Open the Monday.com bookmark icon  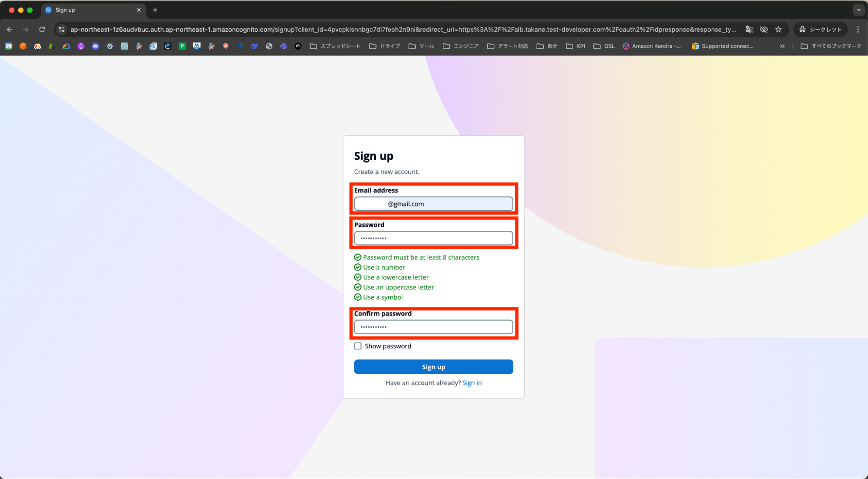pyautogui.click(x=37, y=46)
